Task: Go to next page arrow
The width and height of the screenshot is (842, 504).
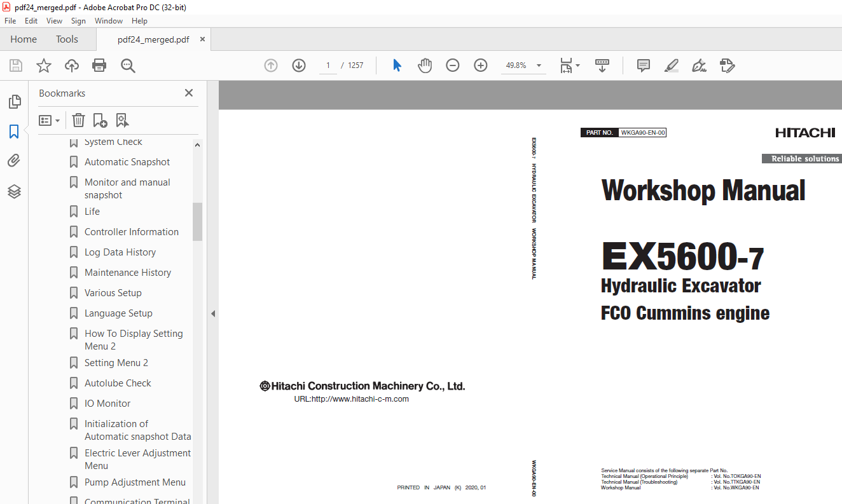Action: click(299, 65)
